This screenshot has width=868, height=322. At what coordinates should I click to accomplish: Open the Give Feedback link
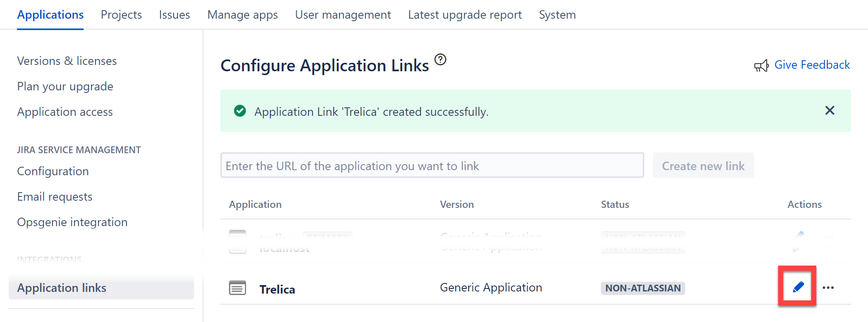(812, 64)
